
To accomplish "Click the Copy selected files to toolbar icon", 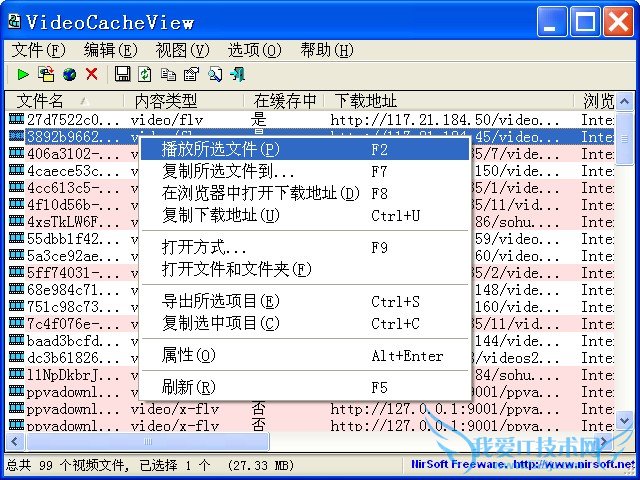I will (46, 74).
